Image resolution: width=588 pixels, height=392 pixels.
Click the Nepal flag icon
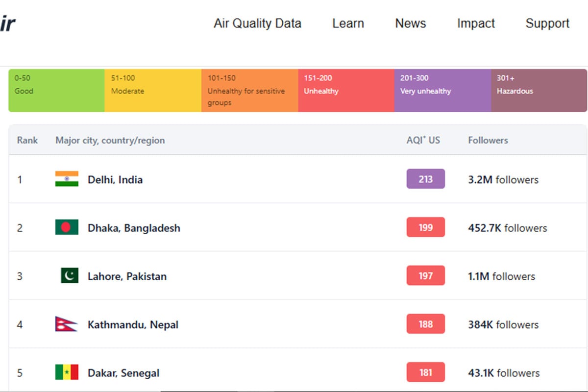coord(66,324)
